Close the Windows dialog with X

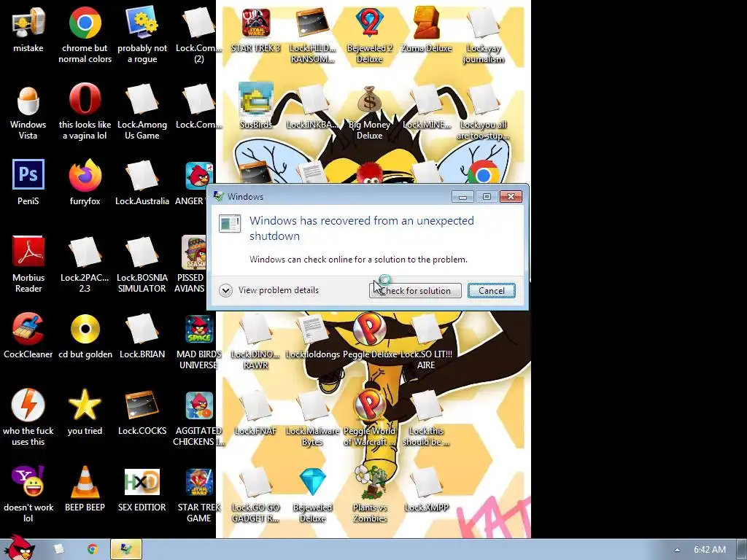point(511,197)
